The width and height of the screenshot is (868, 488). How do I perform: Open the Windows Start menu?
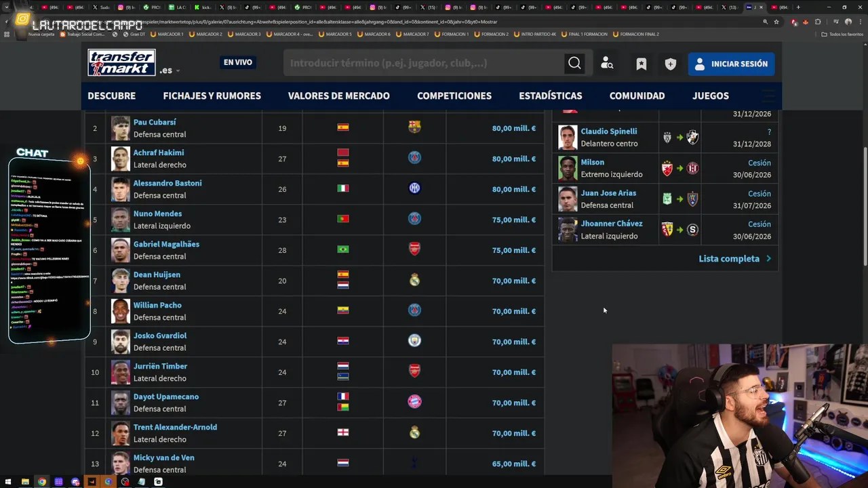tap(8, 482)
